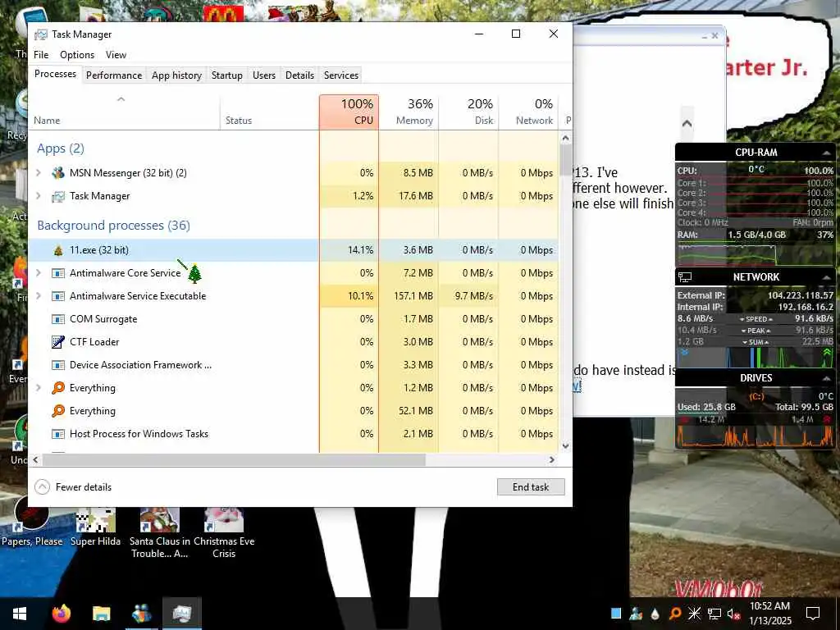The image size is (840, 630).
Task: Click the horizontal scrollbar thumb
Action: (234, 459)
